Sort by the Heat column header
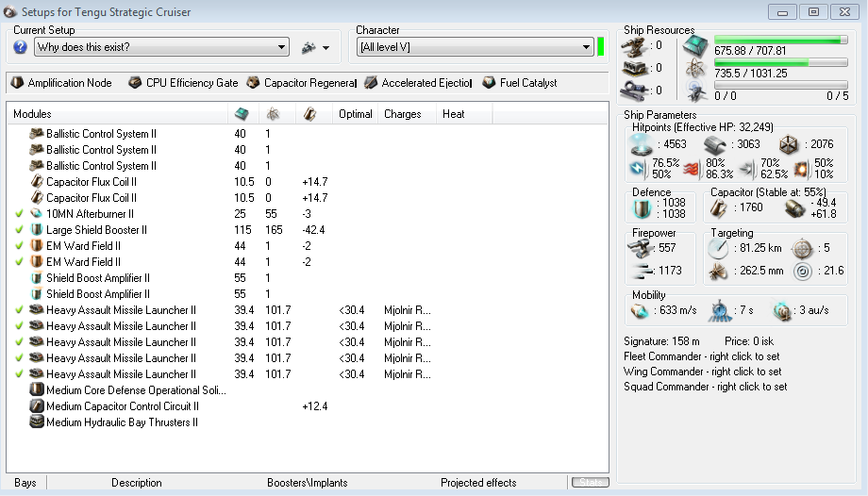 (x=464, y=114)
